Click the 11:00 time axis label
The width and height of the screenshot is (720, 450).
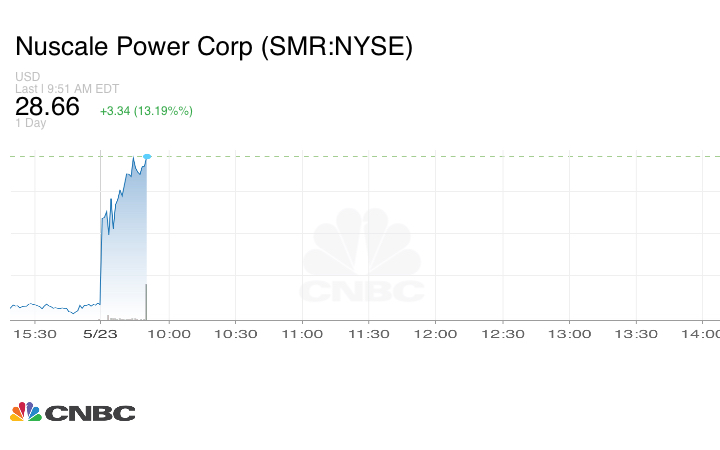coord(302,335)
